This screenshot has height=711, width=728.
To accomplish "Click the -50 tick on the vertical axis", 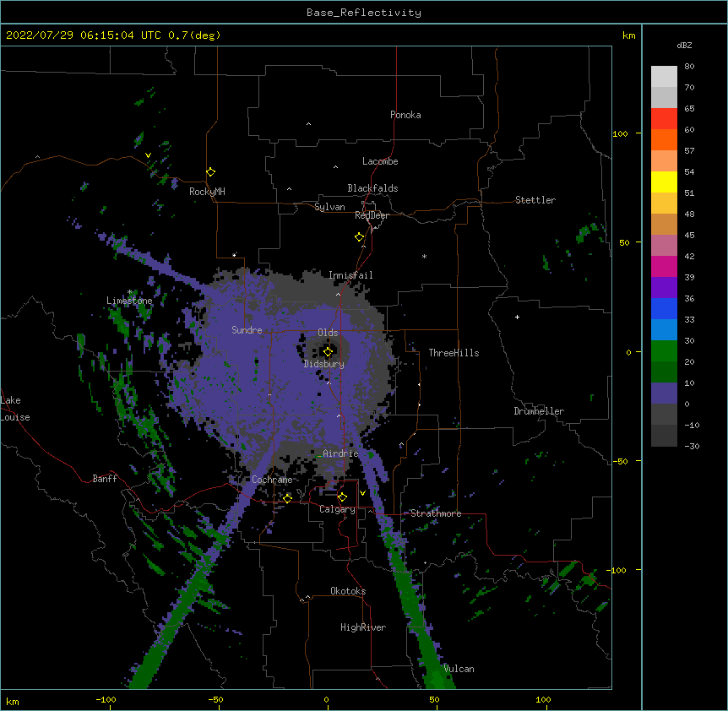I will click(620, 461).
